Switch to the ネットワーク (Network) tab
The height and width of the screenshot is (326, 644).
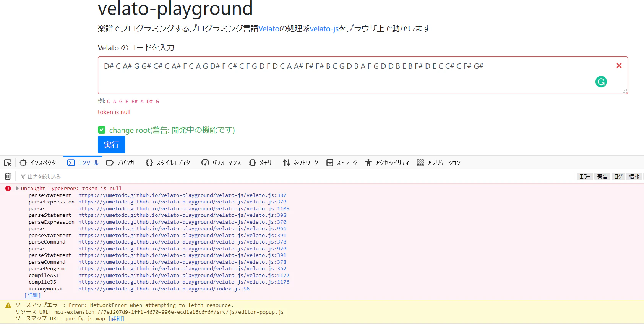pyautogui.click(x=301, y=163)
